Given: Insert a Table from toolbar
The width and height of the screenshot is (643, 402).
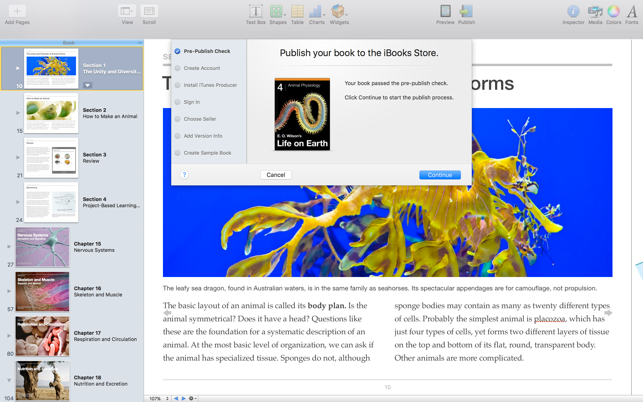Looking at the screenshot, I should tap(297, 12).
